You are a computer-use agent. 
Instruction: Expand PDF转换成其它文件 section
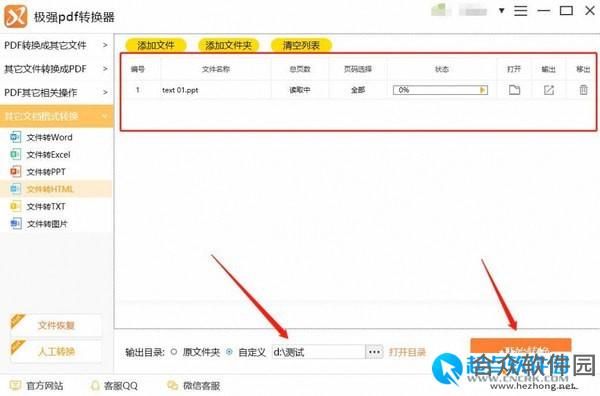coord(56,45)
